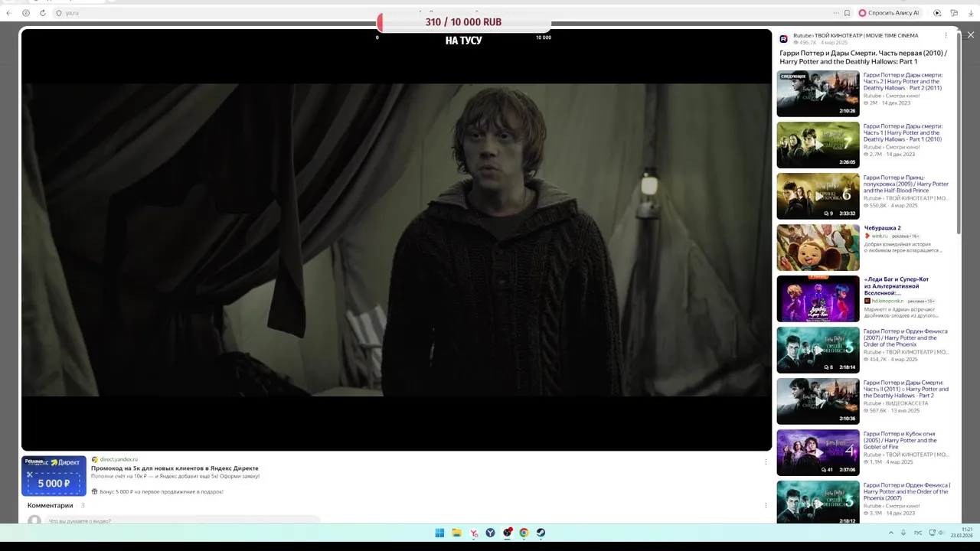This screenshot has height=551, width=980.
Task: Open thumbnail of Дары Смерти Часть II 2:10:36
Action: coord(818,401)
